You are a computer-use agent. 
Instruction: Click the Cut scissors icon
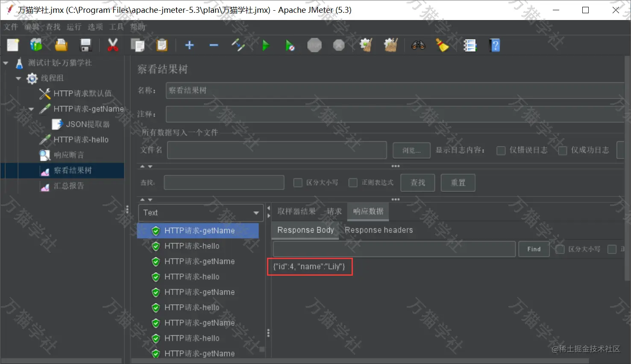click(113, 45)
